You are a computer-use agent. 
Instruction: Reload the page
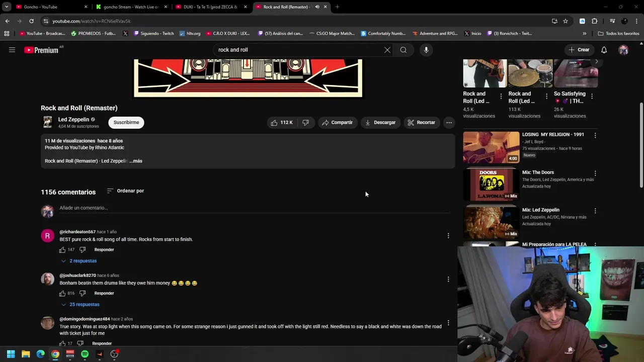click(31, 21)
